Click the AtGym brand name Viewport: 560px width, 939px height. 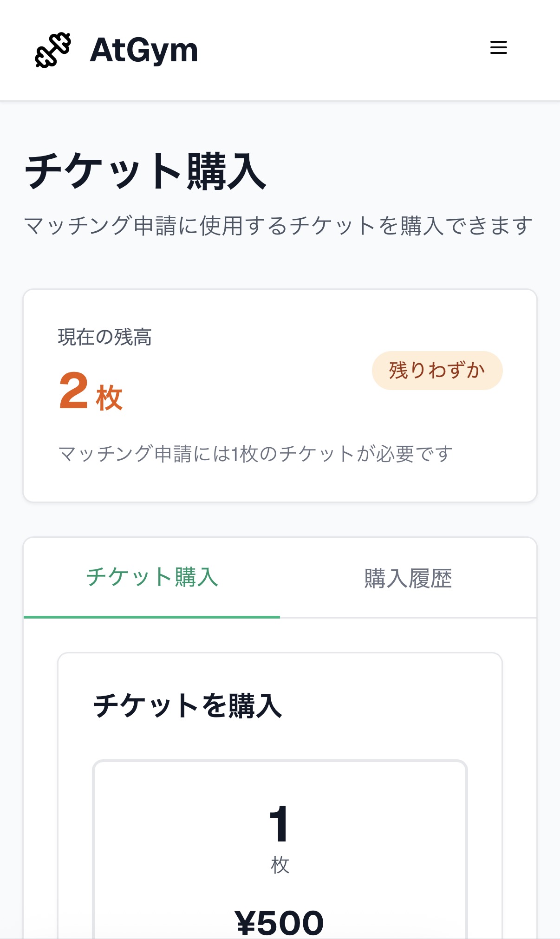coord(143,50)
